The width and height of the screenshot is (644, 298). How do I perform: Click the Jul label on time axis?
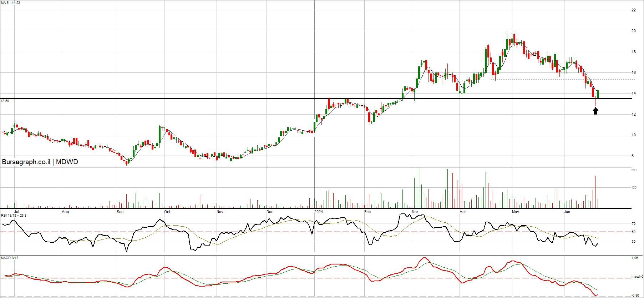click(17, 212)
